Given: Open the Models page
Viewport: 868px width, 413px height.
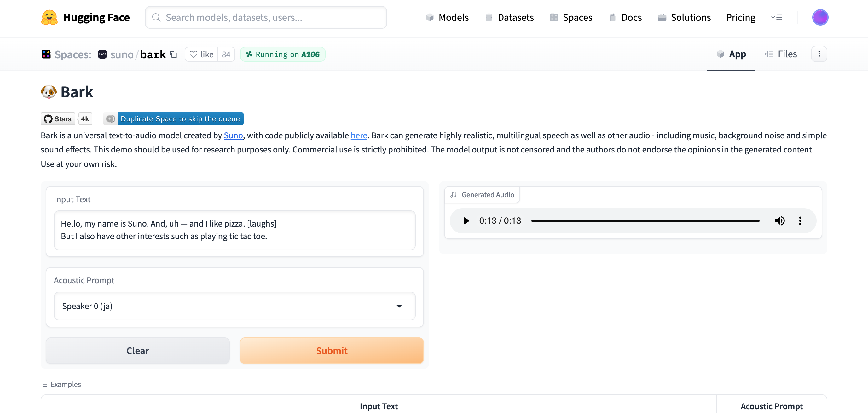Looking at the screenshot, I should pos(447,17).
